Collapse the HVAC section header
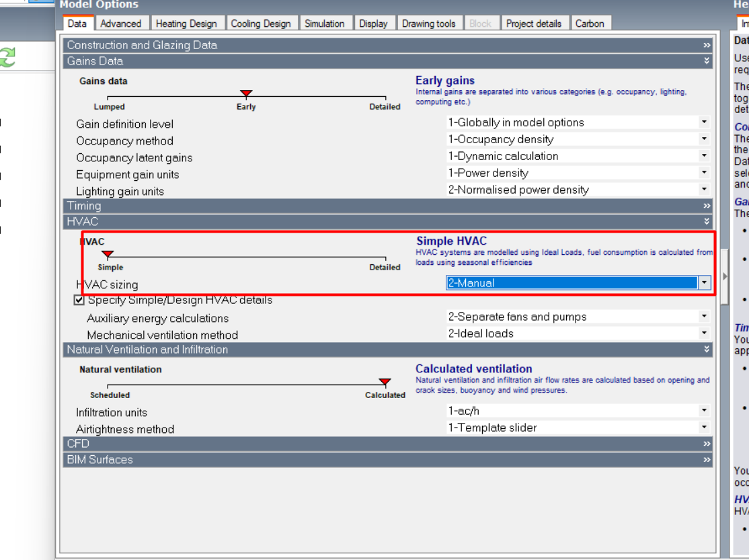 point(387,222)
